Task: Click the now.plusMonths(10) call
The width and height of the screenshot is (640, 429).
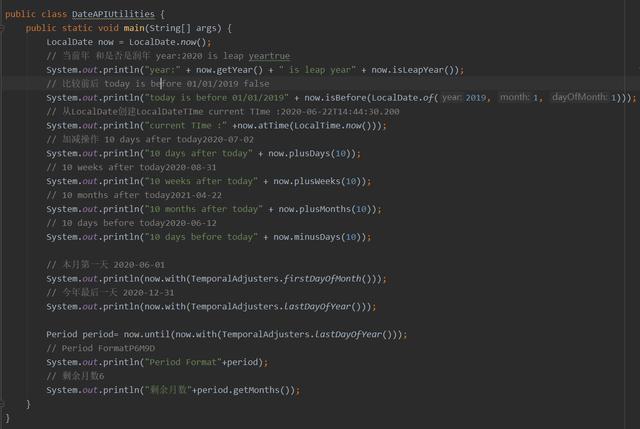Action: coord(327,209)
